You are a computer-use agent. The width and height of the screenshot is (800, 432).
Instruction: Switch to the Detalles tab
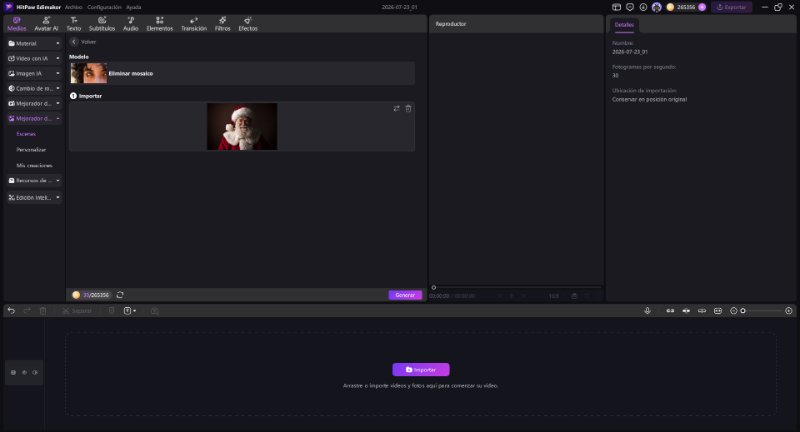click(x=624, y=24)
